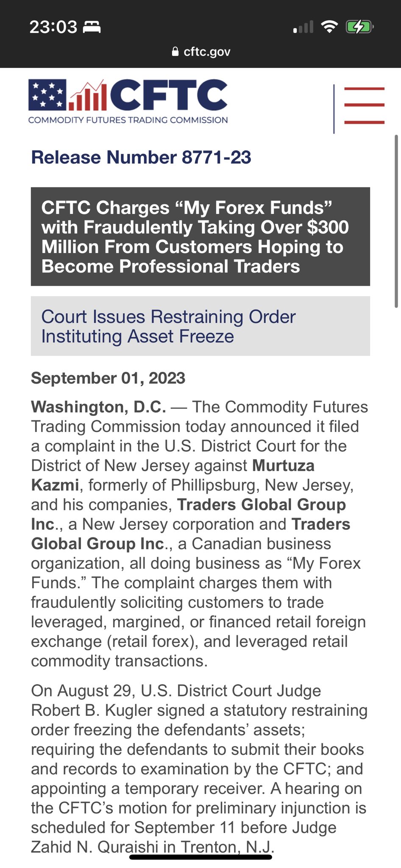
Task: Click "Commodity Futures Trading Commission" text under logo
Action: [x=128, y=120]
